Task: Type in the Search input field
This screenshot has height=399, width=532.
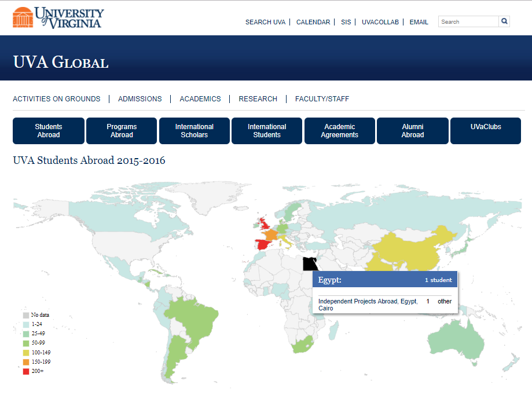Action: pyautogui.click(x=468, y=21)
